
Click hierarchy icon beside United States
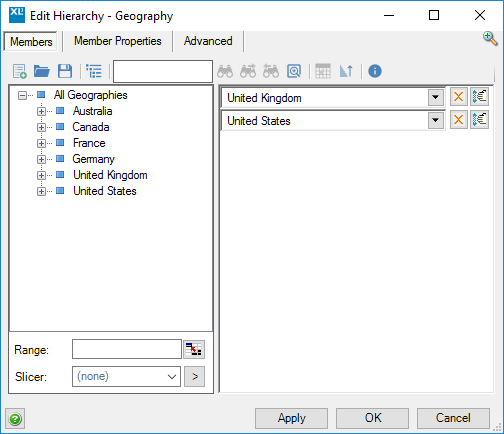(479, 120)
